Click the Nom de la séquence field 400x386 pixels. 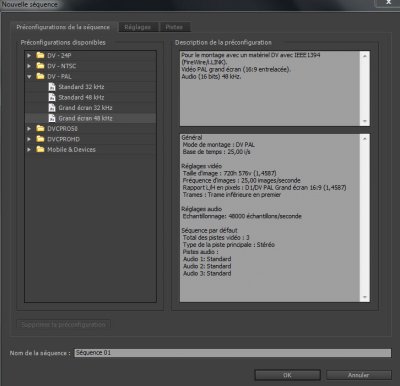(x=233, y=353)
